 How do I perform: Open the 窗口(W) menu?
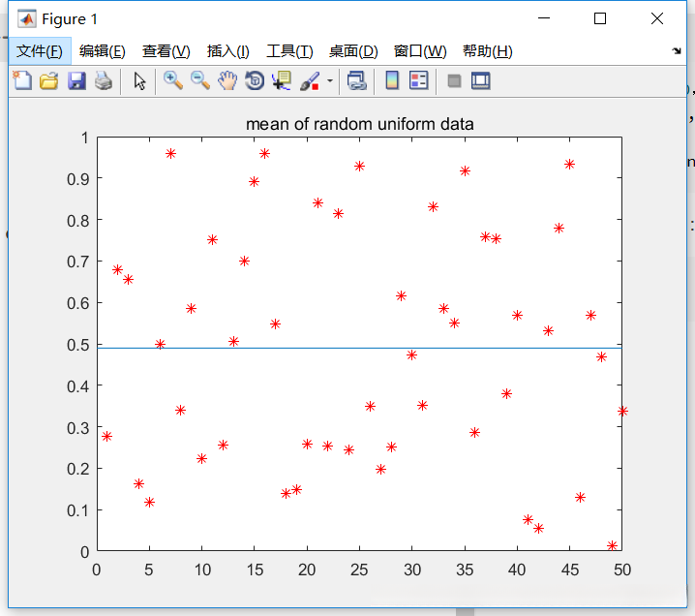(x=420, y=51)
